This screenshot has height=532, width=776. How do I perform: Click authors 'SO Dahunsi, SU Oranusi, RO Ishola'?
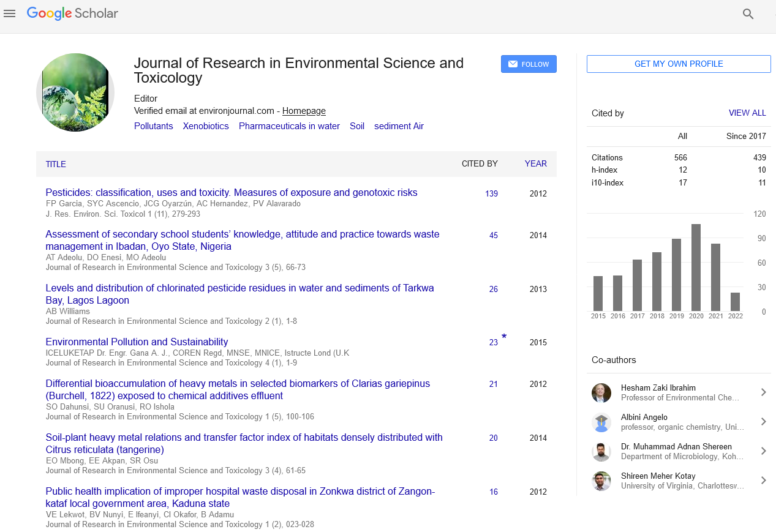tap(110, 406)
